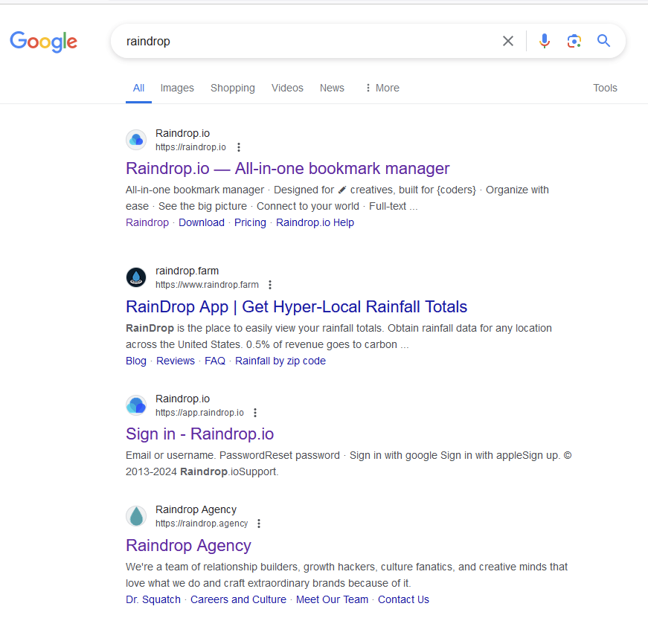Screen dimensions: 648x644
Task: Expand the More search filters menu
Action: coord(382,88)
